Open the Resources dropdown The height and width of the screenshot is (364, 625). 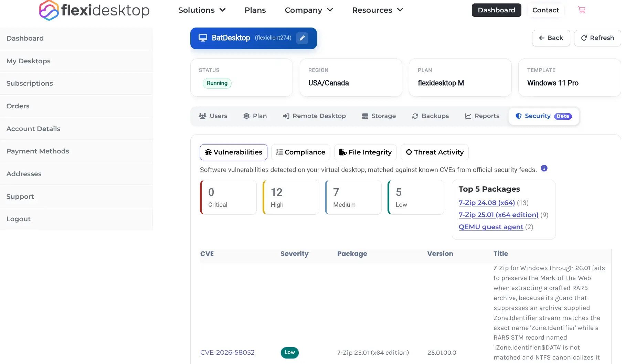pyautogui.click(x=378, y=10)
